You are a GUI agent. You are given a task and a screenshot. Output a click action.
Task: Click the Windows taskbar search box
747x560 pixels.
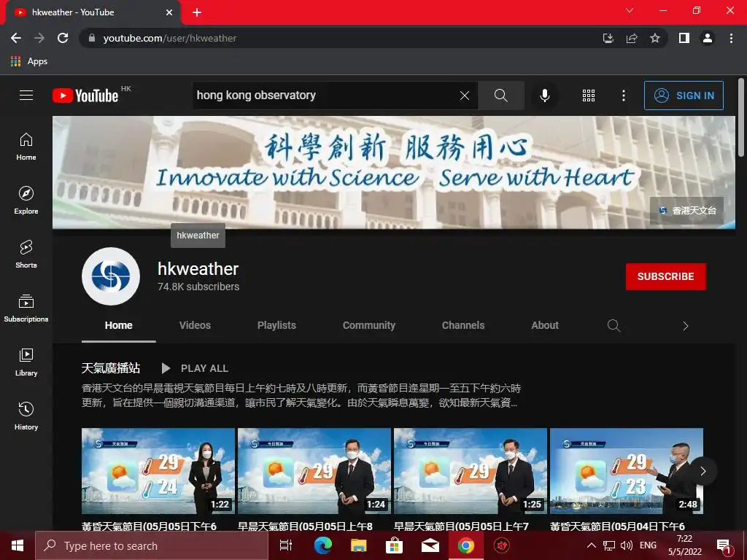[152, 545]
